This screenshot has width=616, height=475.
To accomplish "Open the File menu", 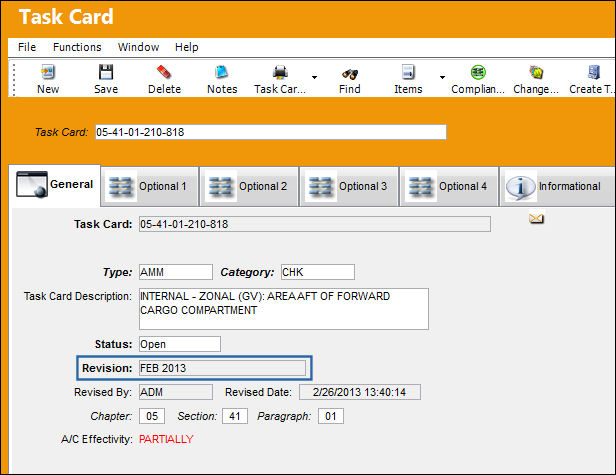I will (x=27, y=47).
